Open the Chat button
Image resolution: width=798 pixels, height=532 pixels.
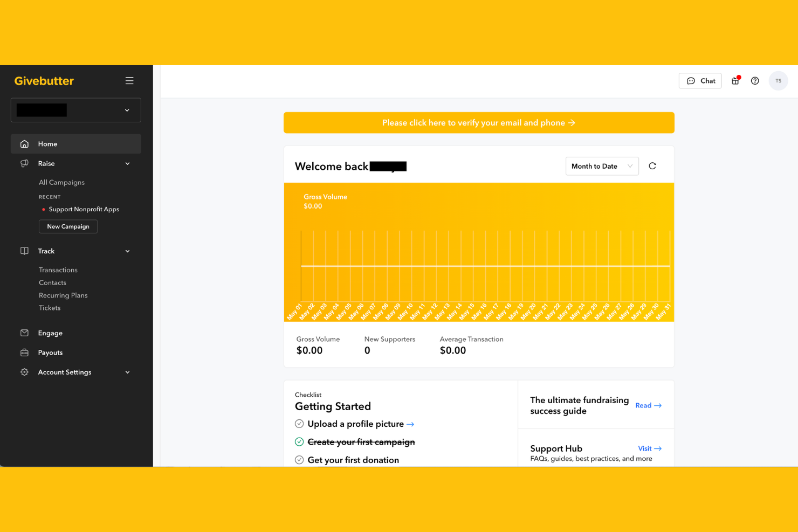click(700, 81)
